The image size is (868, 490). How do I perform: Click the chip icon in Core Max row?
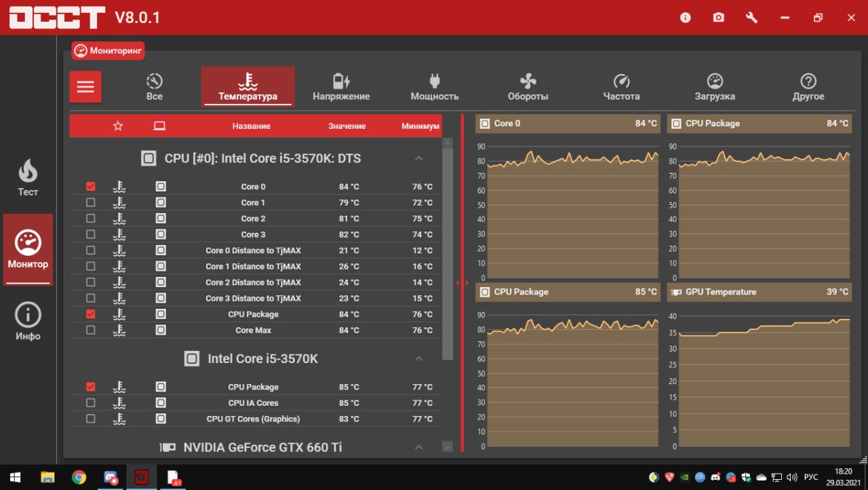(161, 330)
